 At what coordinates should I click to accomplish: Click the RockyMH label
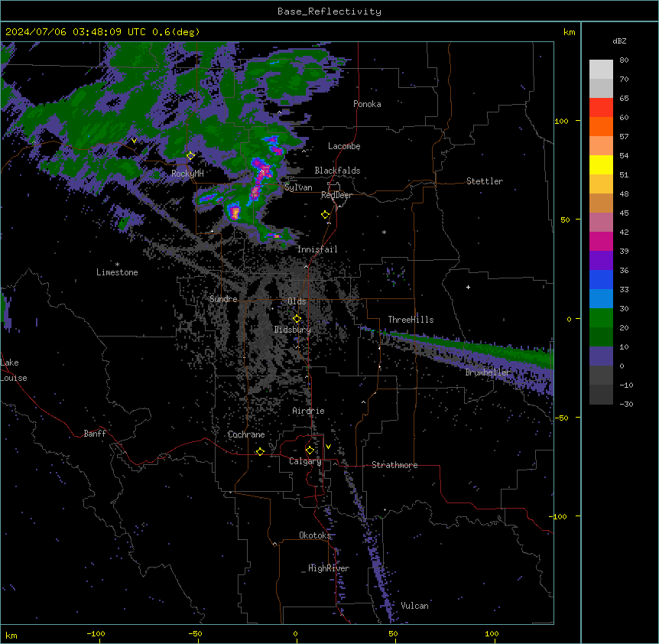187,173
